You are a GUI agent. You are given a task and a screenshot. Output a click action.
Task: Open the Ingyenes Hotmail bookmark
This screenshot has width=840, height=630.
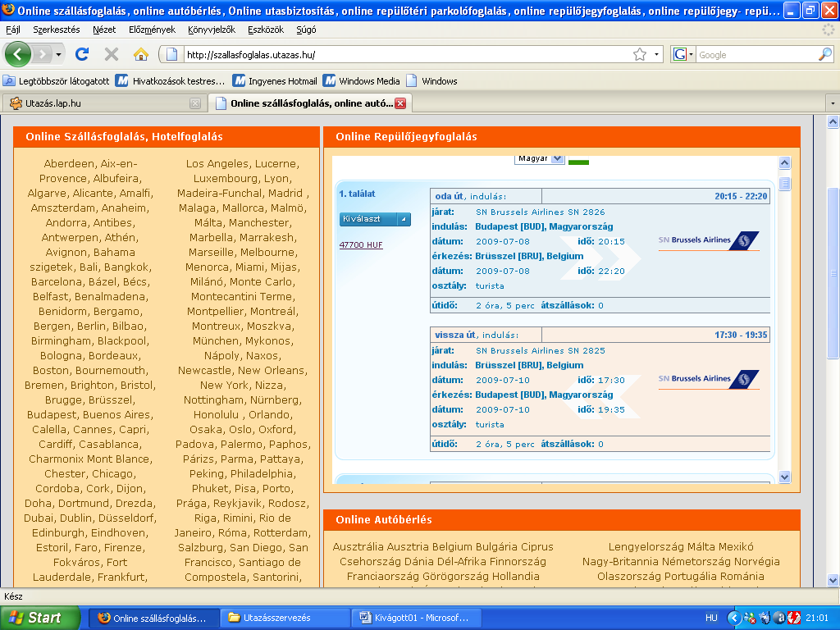[275, 81]
